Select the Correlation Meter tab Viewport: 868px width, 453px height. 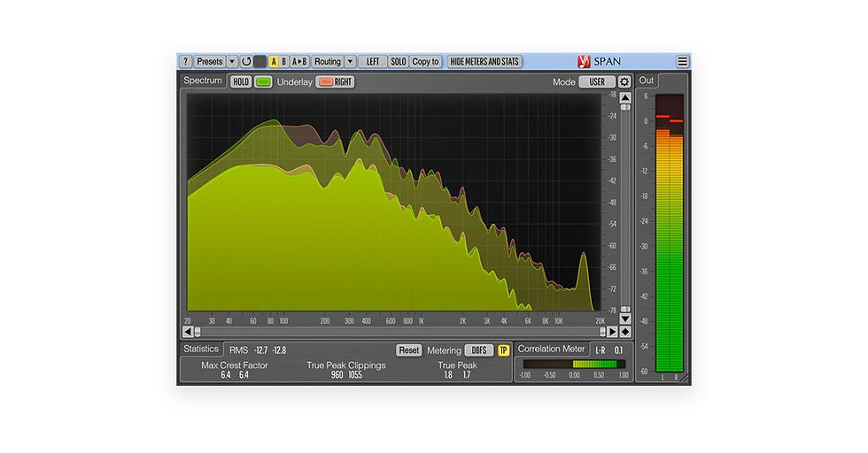pyautogui.click(x=551, y=349)
